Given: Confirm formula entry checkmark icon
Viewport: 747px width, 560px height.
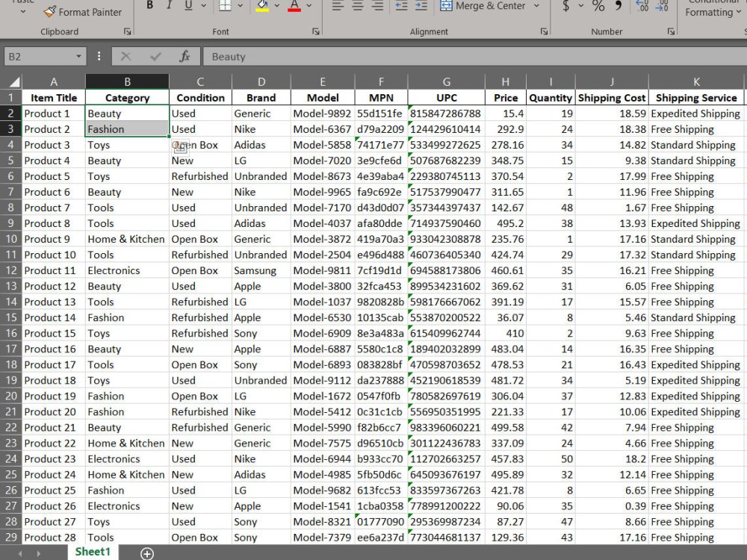Looking at the screenshot, I should (155, 57).
